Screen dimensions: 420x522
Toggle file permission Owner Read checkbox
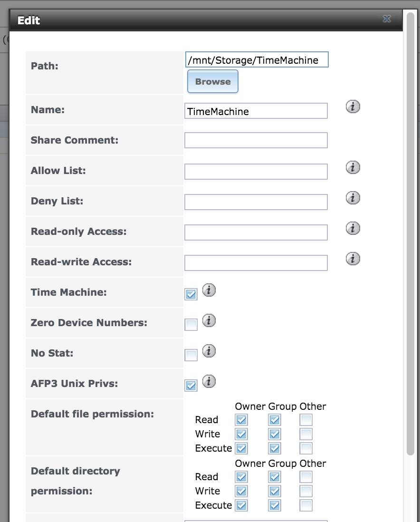(241, 420)
